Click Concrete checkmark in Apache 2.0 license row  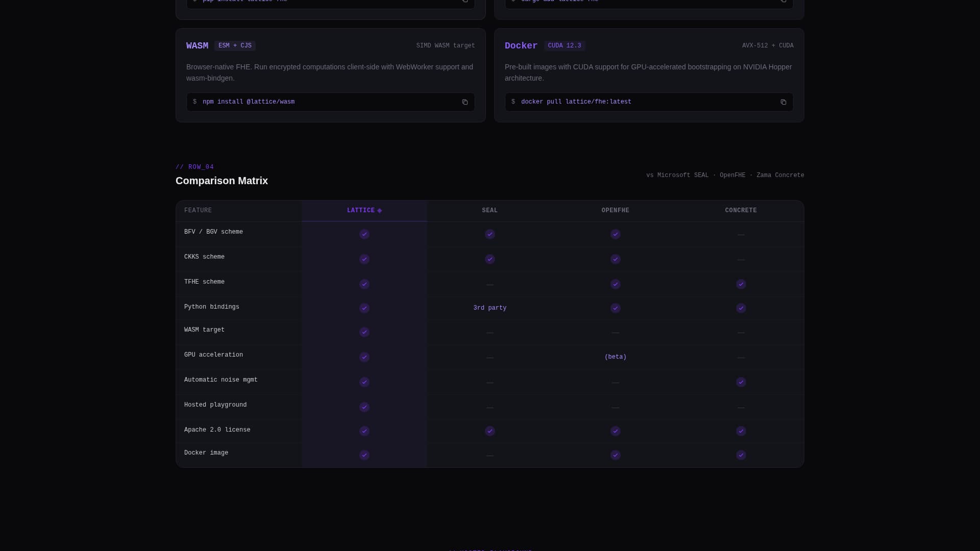click(741, 431)
